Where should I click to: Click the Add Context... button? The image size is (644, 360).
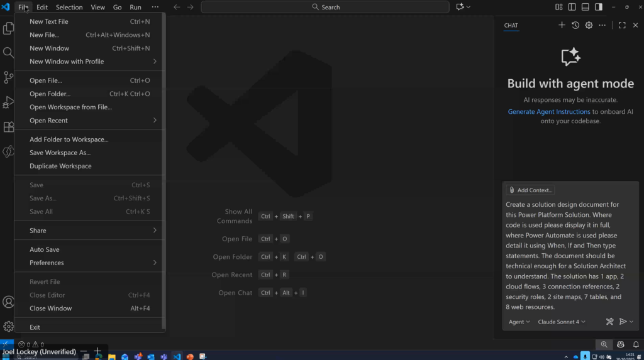click(x=530, y=190)
